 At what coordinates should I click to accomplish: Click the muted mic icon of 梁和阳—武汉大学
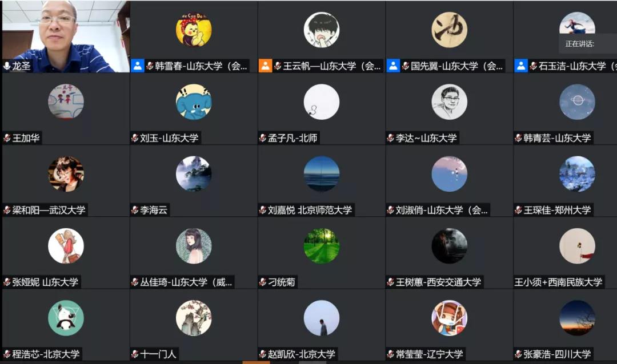pos(7,210)
